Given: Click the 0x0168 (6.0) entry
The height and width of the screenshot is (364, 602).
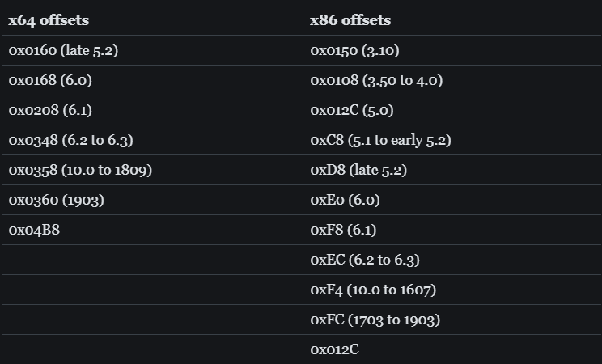Looking at the screenshot, I should [52, 80].
